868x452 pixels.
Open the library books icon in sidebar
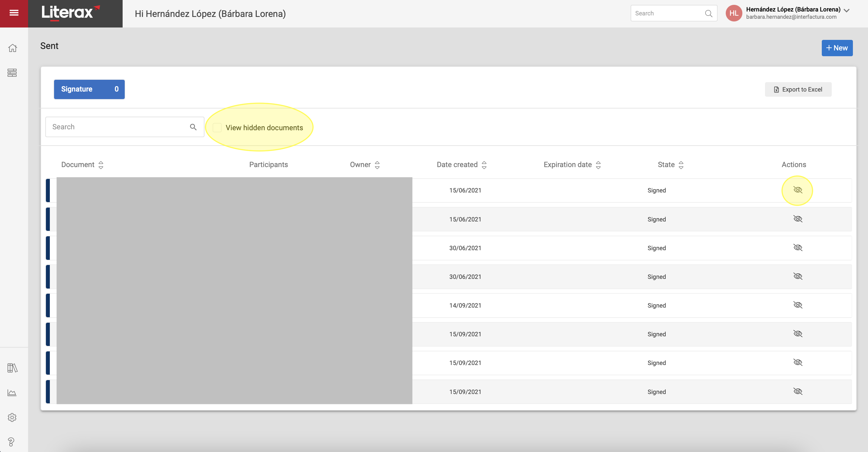12,368
